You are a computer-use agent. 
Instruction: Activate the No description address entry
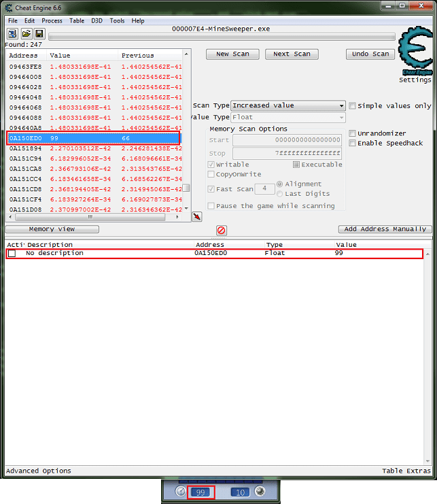(12, 254)
